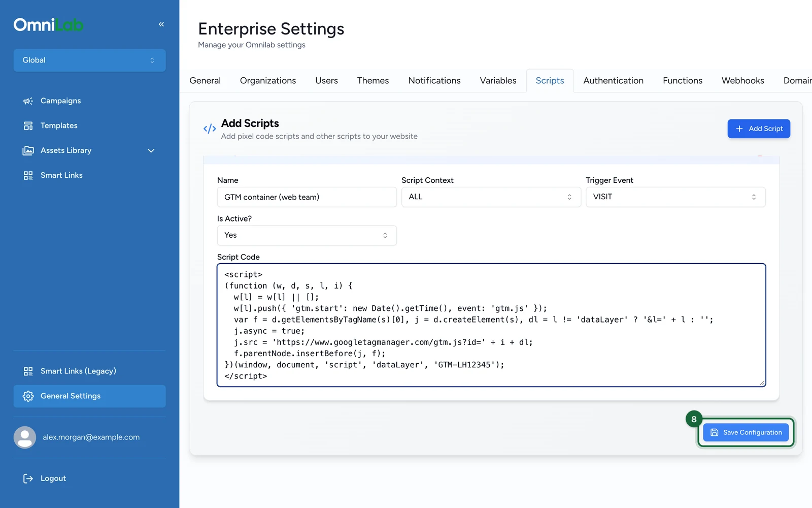Click the Name field containing GTM container
The height and width of the screenshot is (508, 812).
pos(307,197)
